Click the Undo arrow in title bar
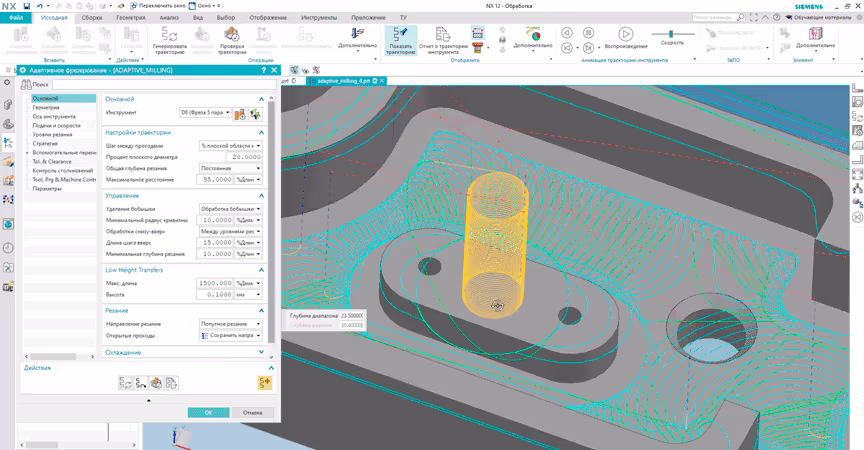This screenshot has height=450, width=864. pyautogui.click(x=40, y=6)
